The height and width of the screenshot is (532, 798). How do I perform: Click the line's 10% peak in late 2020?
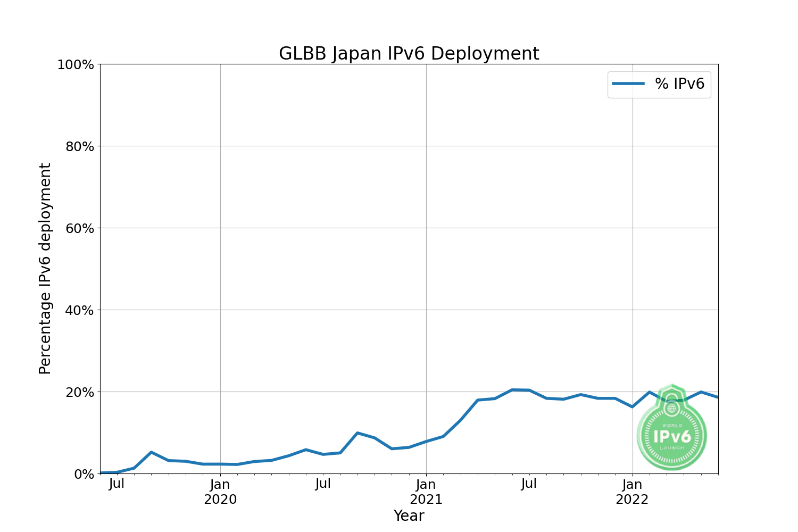click(x=358, y=433)
